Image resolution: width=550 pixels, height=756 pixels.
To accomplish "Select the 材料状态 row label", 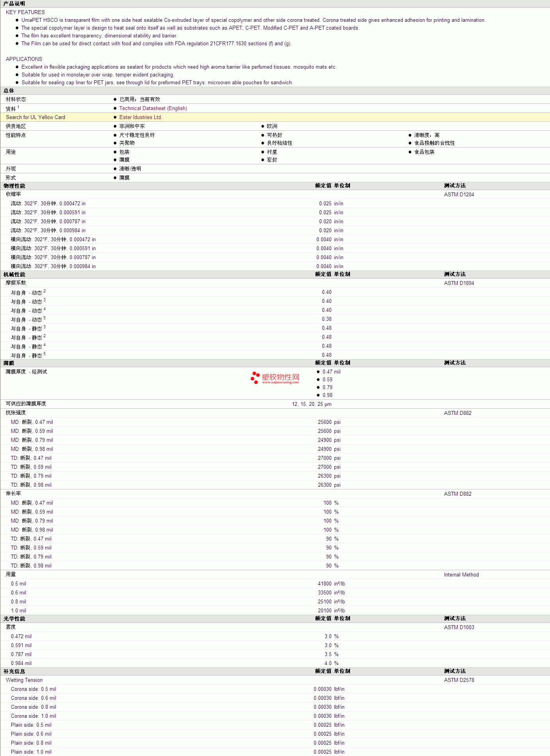I will pyautogui.click(x=16, y=100).
